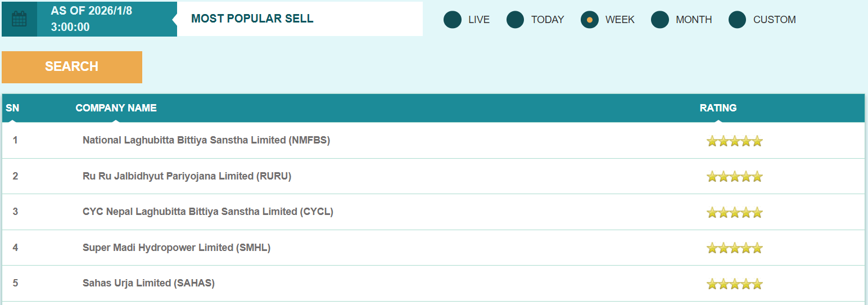This screenshot has height=305, width=868.
Task: Select the LIVE radio option
Action: 453,20
